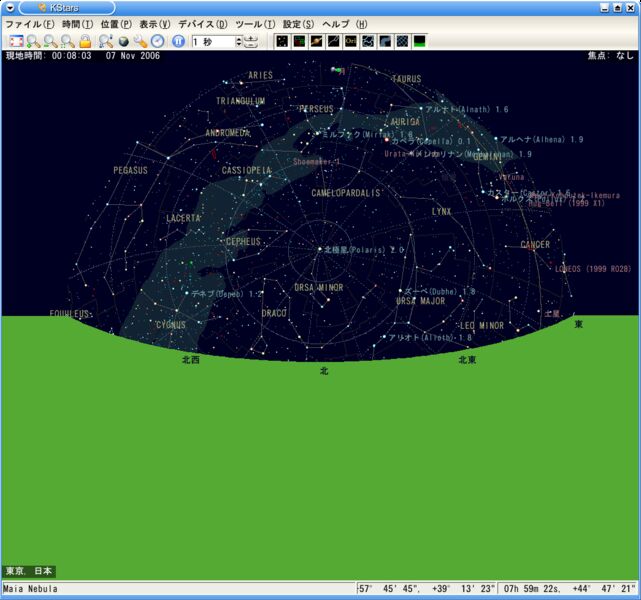Pause the simulation clock

tap(178, 41)
